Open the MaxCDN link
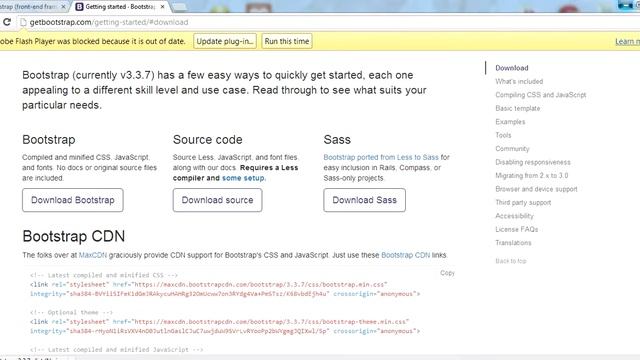The width and height of the screenshot is (640, 360). tap(93, 255)
